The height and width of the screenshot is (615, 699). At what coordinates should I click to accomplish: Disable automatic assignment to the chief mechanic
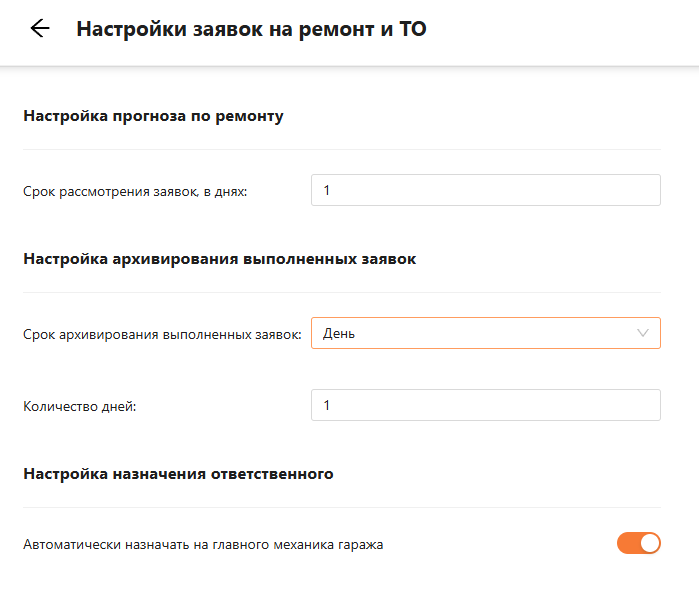click(x=639, y=543)
